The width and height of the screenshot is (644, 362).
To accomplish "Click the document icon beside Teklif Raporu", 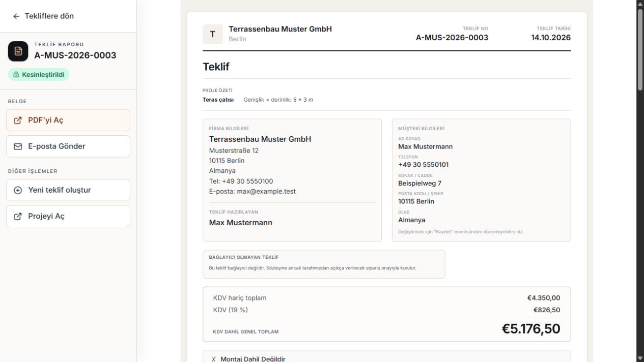I will (x=18, y=51).
